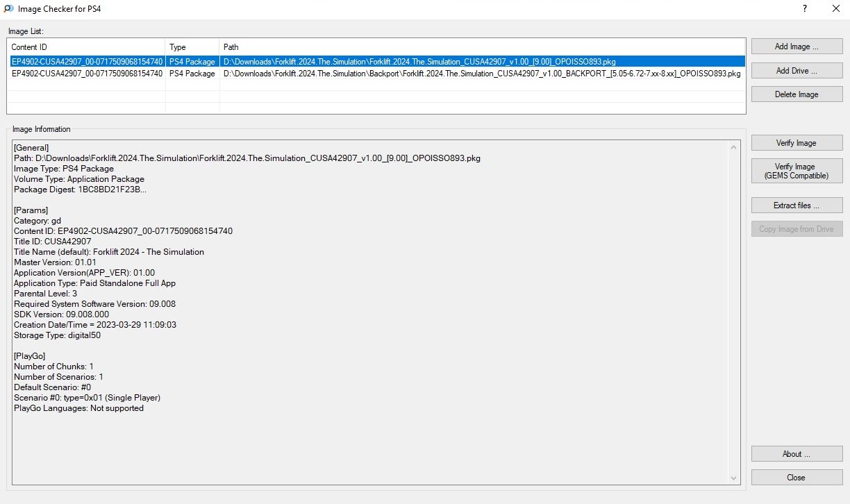
Task: Click the title bar help question mark
Action: (805, 9)
